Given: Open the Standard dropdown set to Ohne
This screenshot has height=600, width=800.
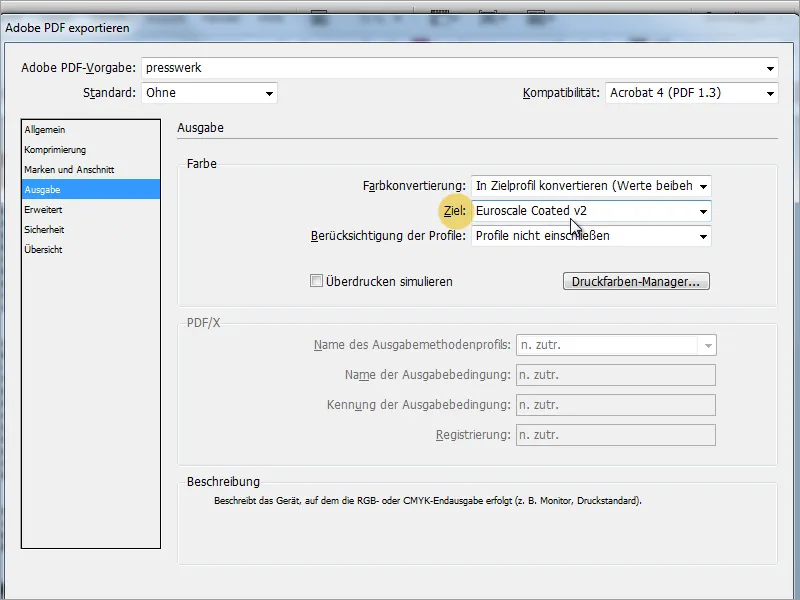Looking at the screenshot, I should (x=209, y=93).
